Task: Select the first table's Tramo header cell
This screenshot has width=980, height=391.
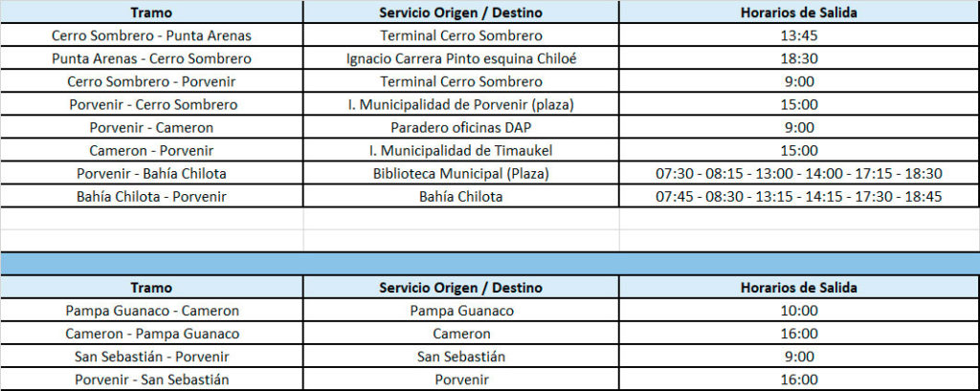Action: coord(152,11)
